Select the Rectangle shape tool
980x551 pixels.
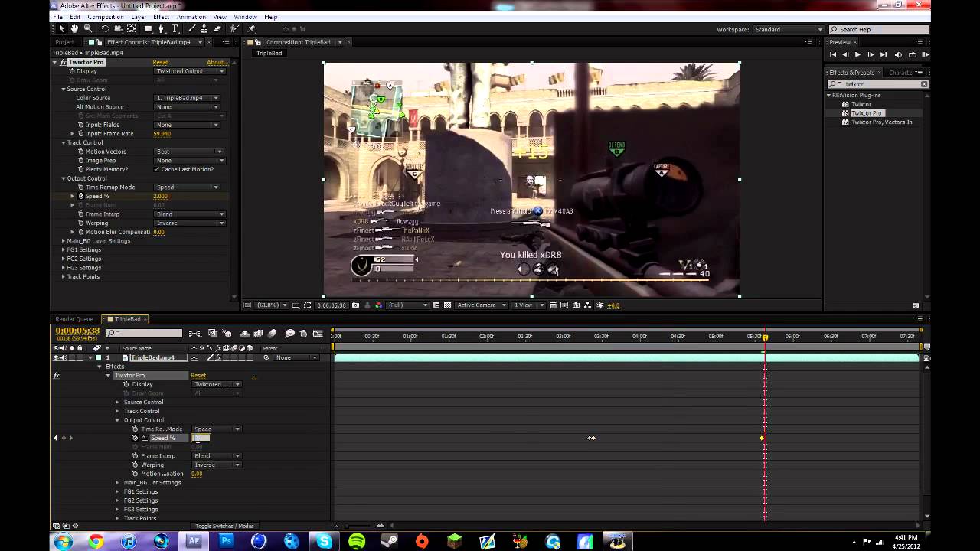click(148, 29)
